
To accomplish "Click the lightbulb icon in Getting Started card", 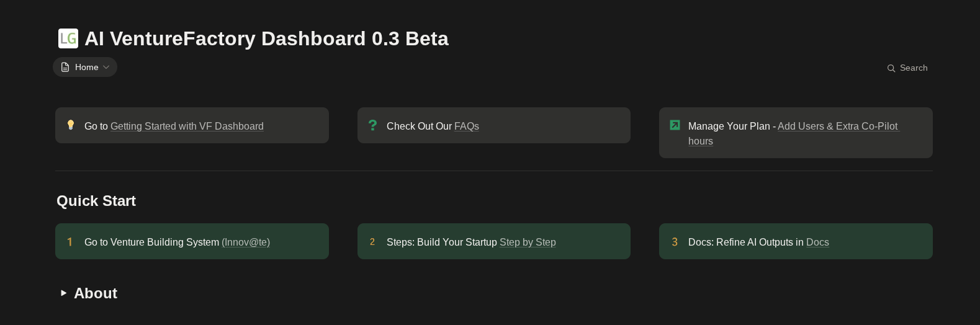I will pyautogui.click(x=71, y=125).
